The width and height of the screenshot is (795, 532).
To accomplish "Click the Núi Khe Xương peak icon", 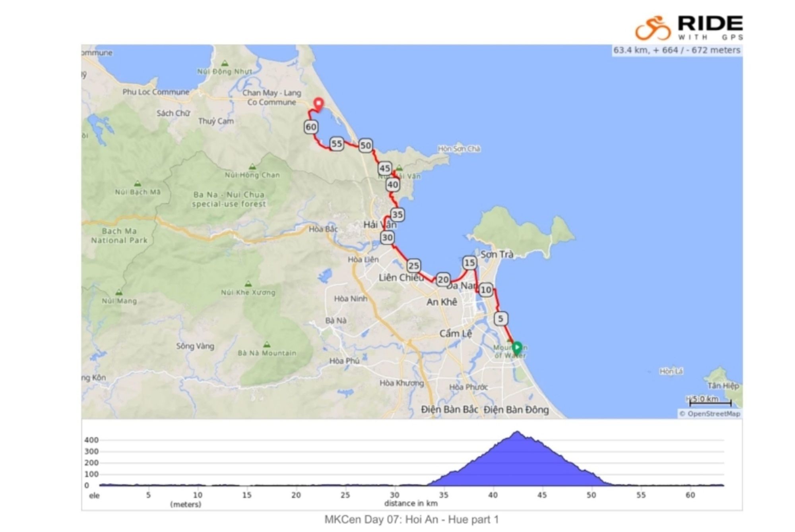I will (x=248, y=284).
